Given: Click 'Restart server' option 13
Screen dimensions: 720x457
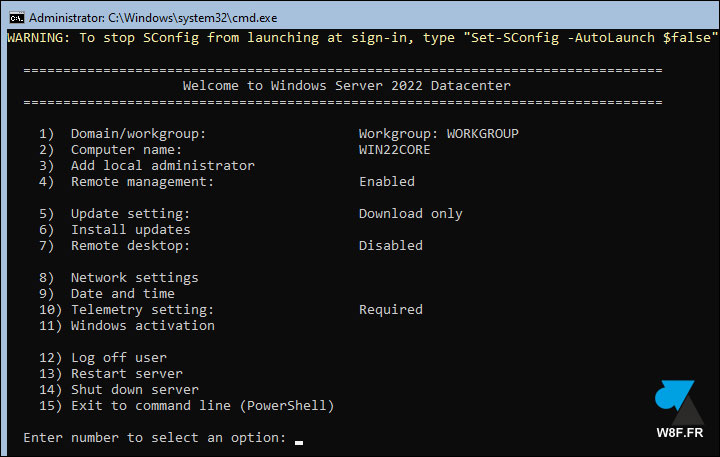Looking at the screenshot, I should pyautogui.click(x=127, y=374).
